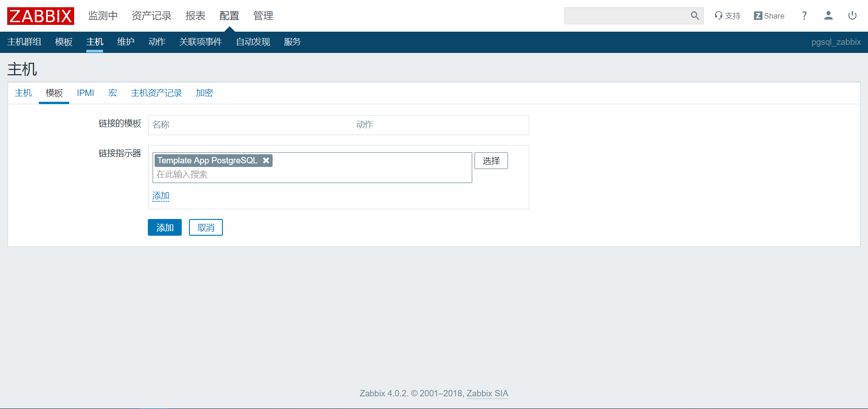Click the power logout icon

tap(852, 16)
